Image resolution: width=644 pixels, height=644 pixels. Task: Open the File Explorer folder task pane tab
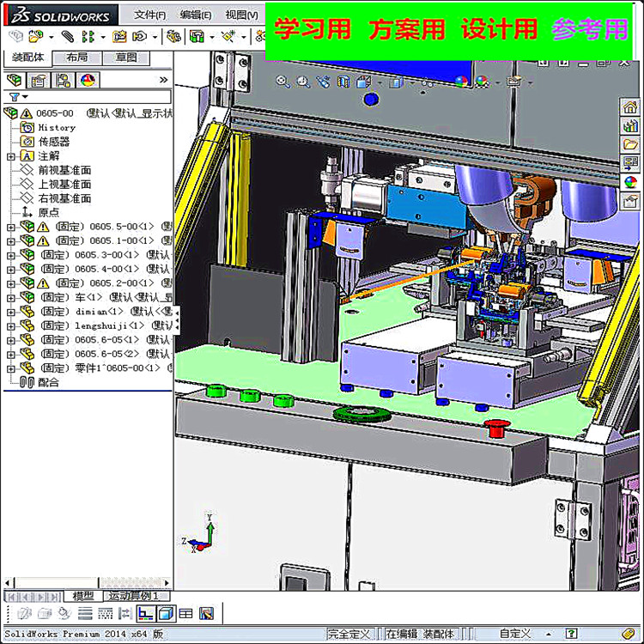[630, 144]
